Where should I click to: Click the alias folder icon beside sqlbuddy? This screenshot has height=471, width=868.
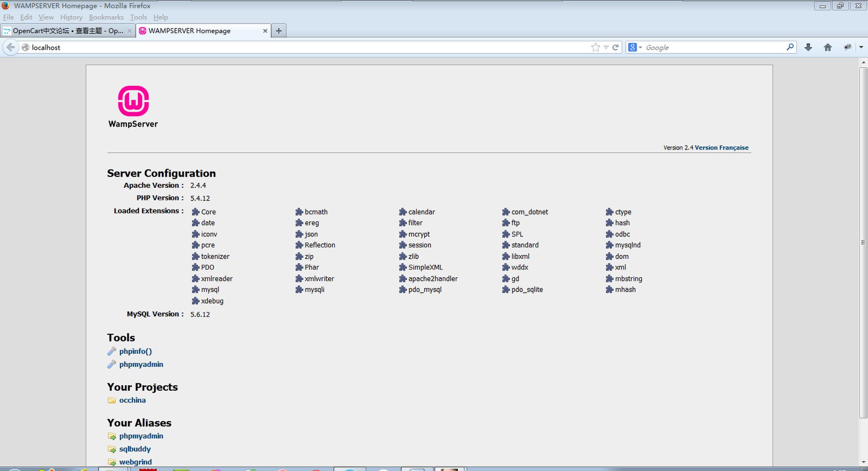click(111, 449)
